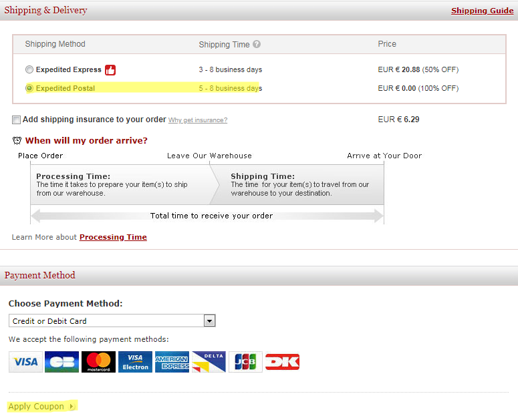
Task: Click the Mastercard logo
Action: [x=98, y=362]
